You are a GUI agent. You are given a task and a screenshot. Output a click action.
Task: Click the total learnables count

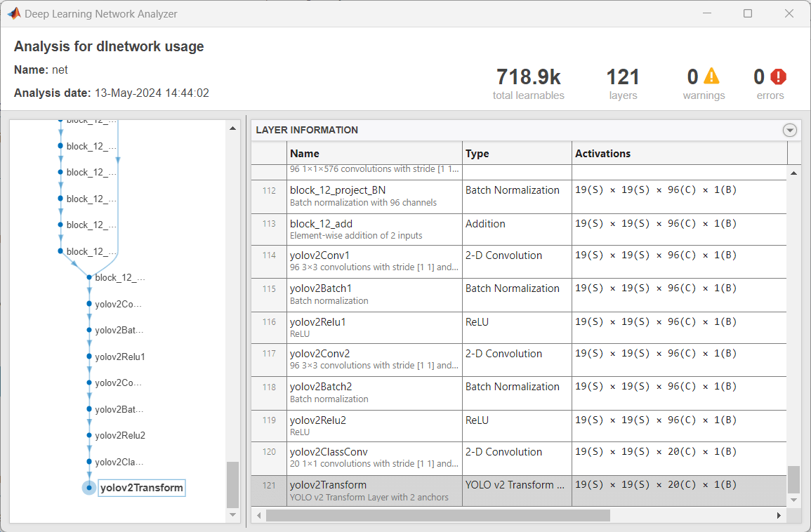point(528,77)
